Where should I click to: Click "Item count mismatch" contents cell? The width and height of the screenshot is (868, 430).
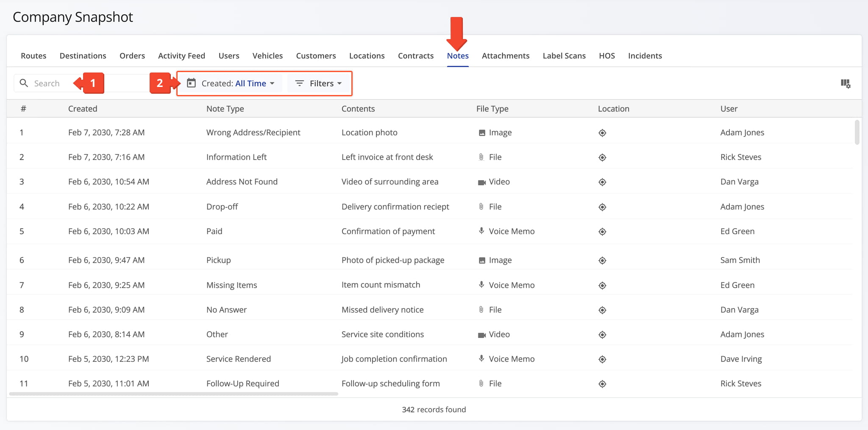point(381,285)
